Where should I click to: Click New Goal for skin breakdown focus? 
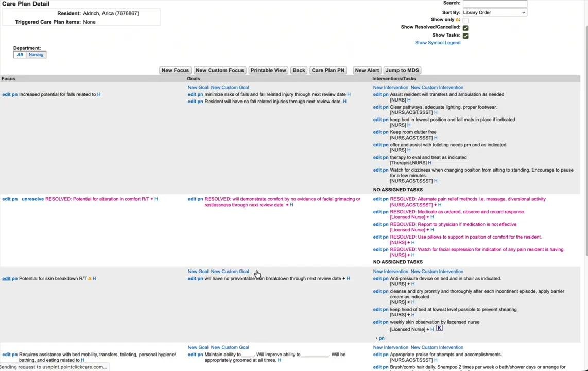coord(198,272)
